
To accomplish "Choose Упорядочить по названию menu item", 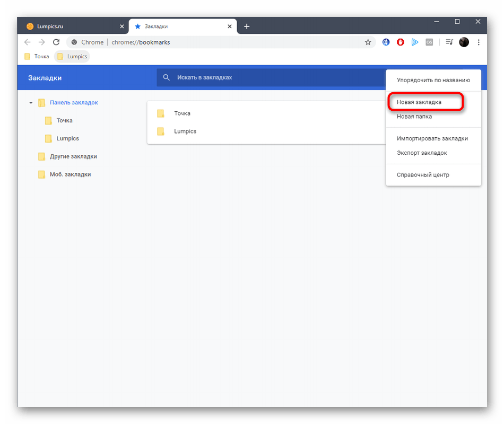I will pos(433,80).
